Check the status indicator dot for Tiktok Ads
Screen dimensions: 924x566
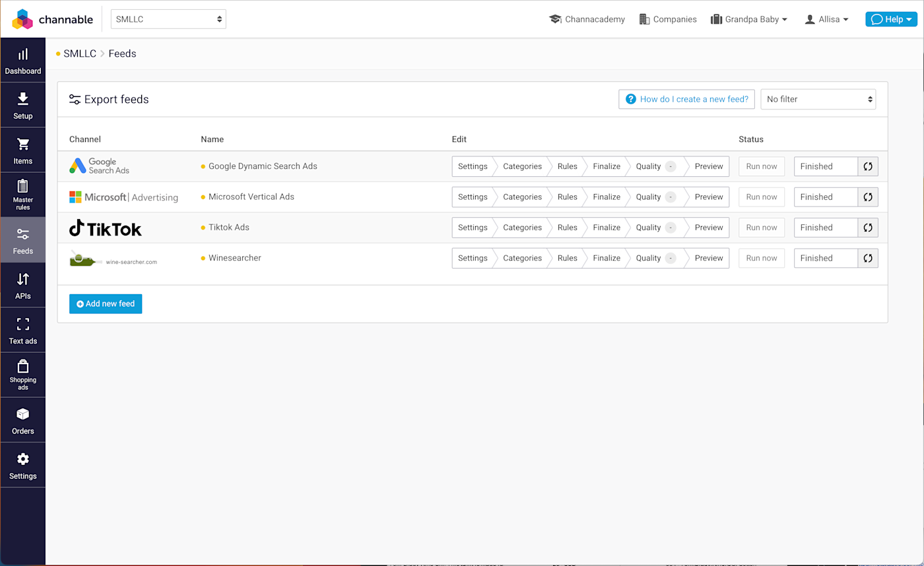[202, 227]
